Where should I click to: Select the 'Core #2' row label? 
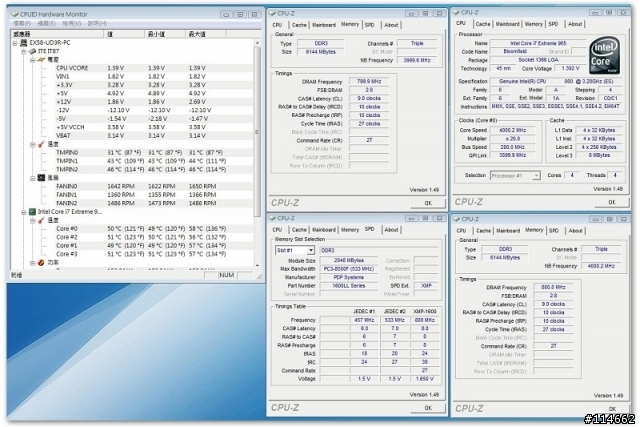[67, 237]
